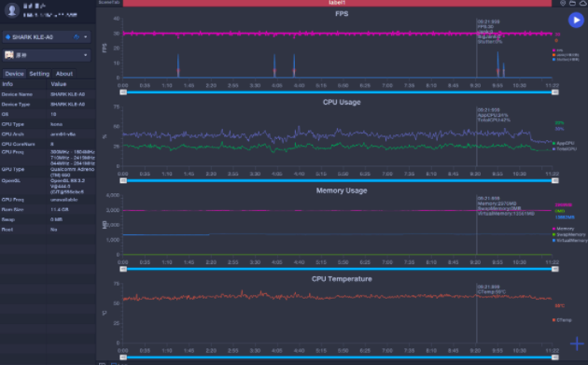This screenshot has height=365, width=588.
Task: Toggle the Memory legend series
Action: (x=563, y=229)
